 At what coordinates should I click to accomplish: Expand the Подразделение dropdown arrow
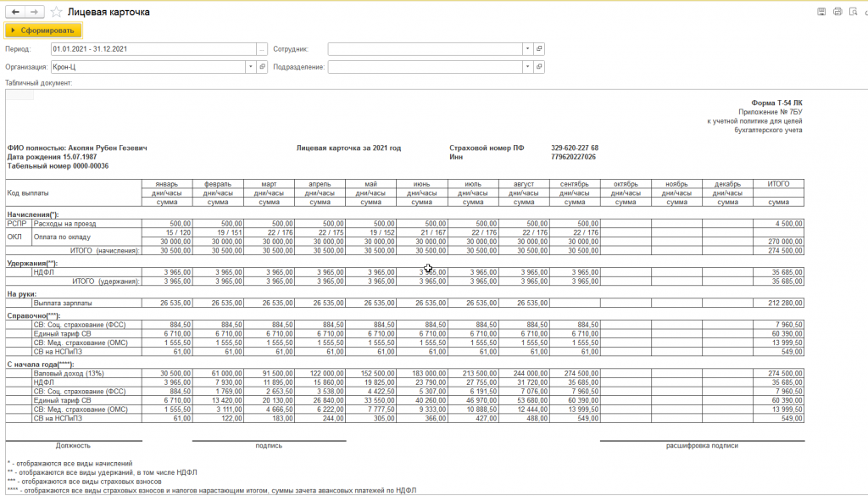click(x=527, y=67)
